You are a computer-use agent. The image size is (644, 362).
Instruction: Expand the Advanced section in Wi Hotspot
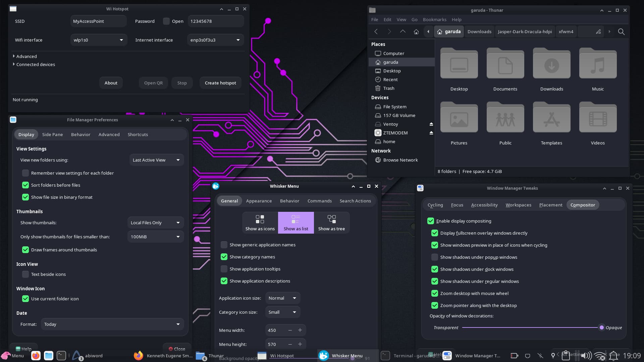point(25,56)
